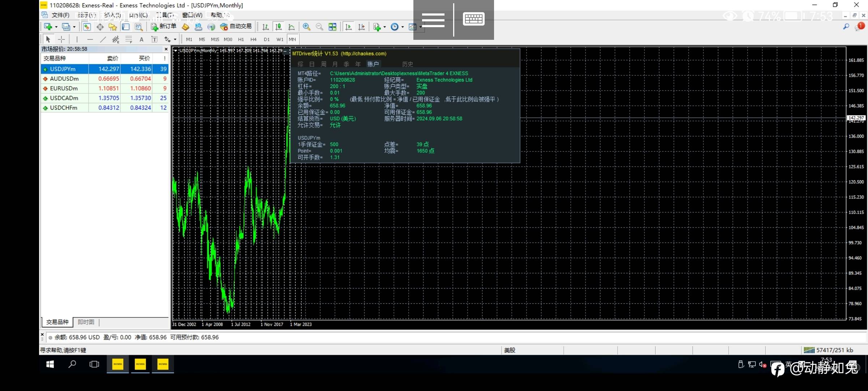868x391 pixels.
Task: Click the zoom in magnifier icon
Action: (x=306, y=26)
